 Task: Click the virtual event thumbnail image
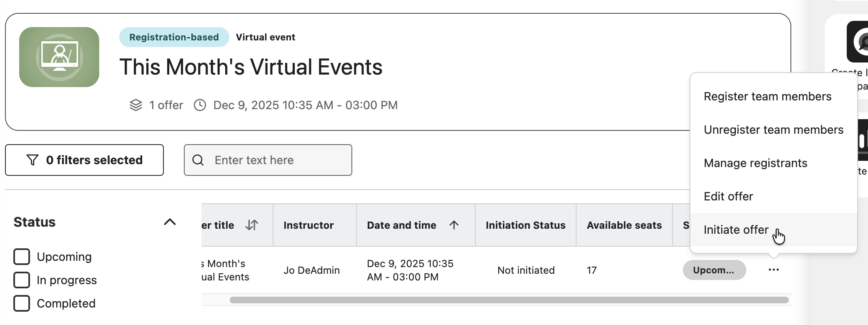point(59,57)
